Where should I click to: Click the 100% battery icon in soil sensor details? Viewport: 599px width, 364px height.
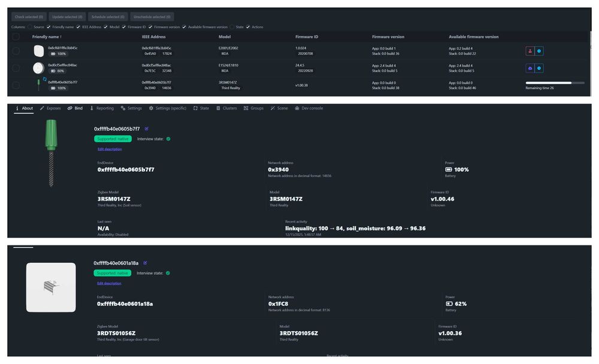[x=449, y=169]
